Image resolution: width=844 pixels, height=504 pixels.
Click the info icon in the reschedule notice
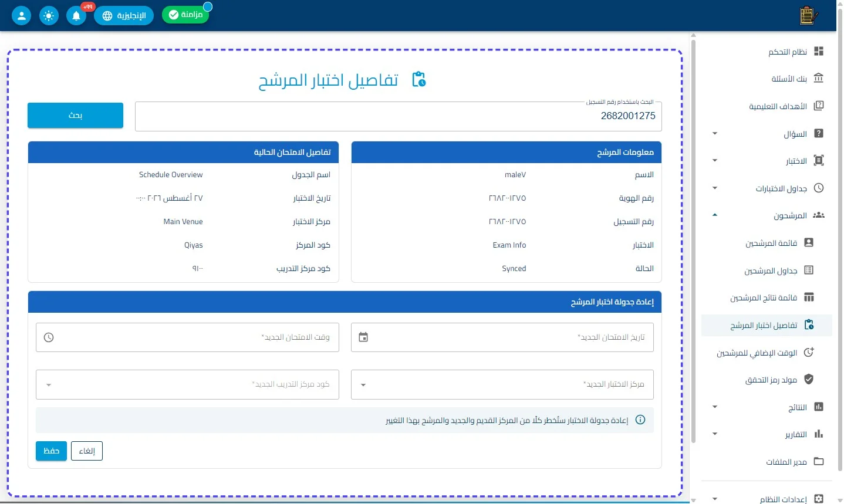point(640,420)
